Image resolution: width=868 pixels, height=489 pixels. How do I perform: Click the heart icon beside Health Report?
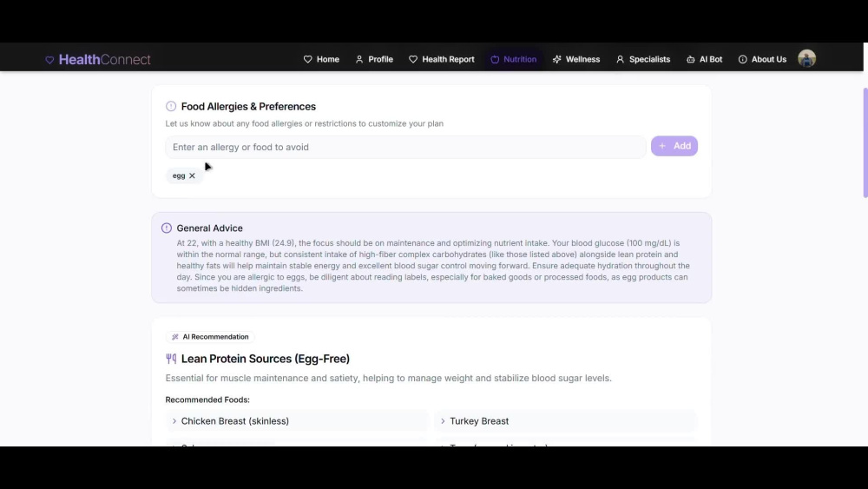(x=413, y=59)
